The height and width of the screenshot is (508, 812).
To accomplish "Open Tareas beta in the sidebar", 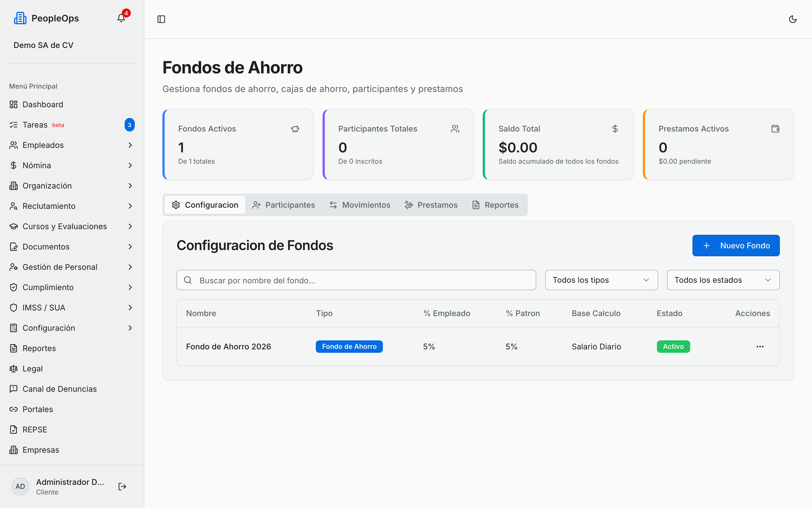I will coord(72,125).
